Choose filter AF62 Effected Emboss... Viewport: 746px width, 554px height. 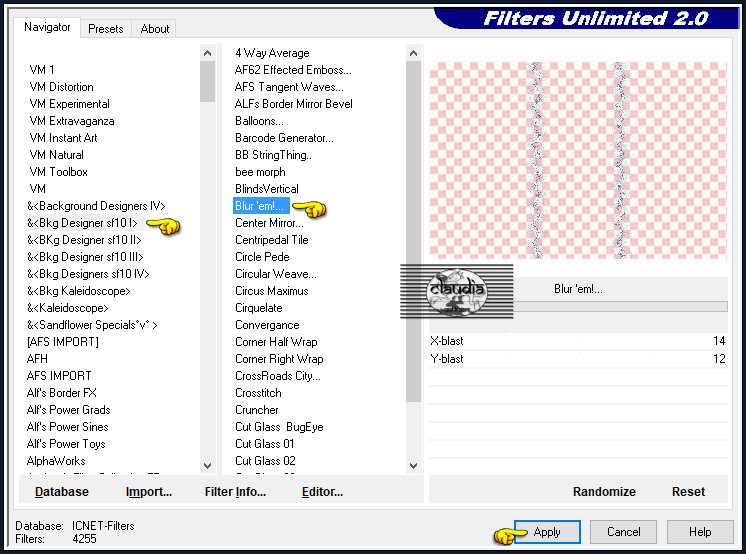click(293, 70)
